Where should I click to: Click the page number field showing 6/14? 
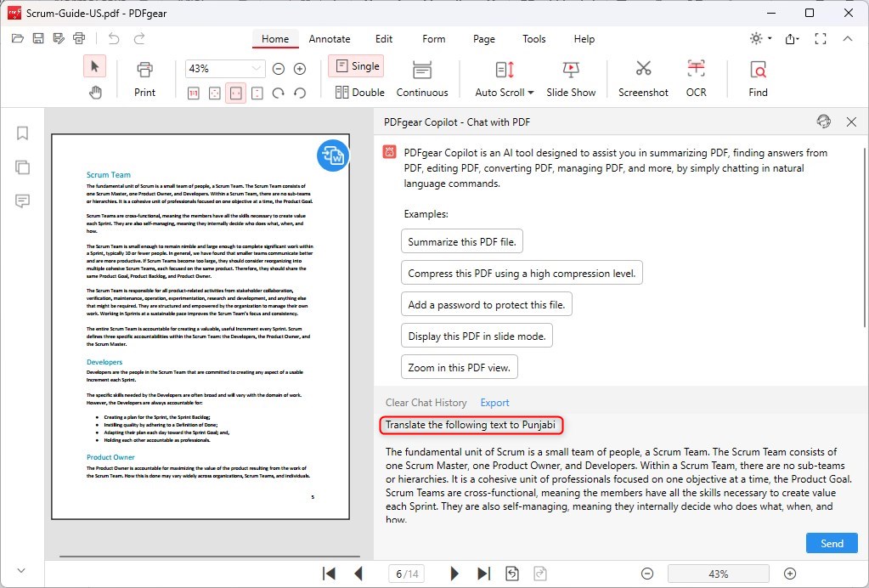coord(407,574)
